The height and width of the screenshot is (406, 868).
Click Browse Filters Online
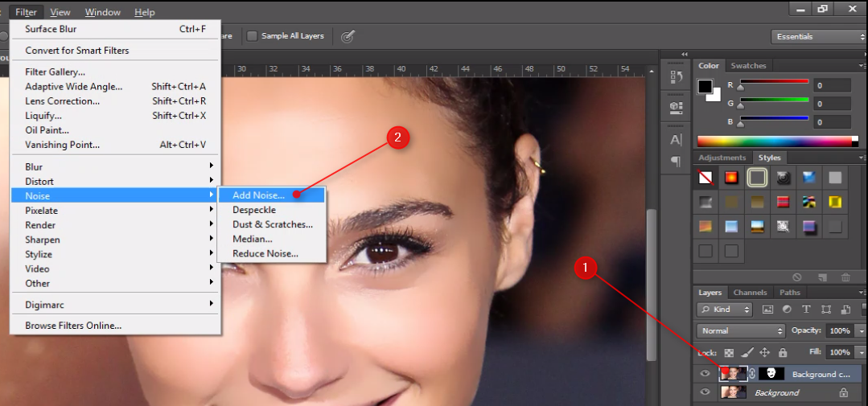(115, 326)
